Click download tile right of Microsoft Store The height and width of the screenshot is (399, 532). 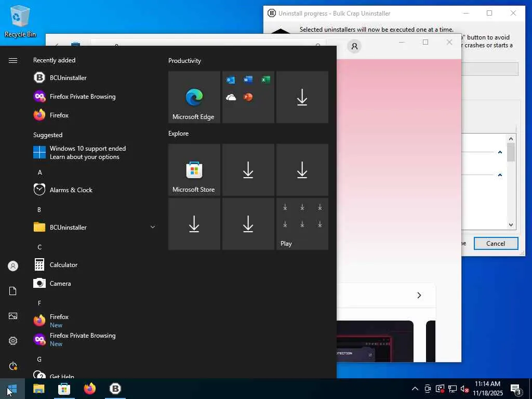248,170
